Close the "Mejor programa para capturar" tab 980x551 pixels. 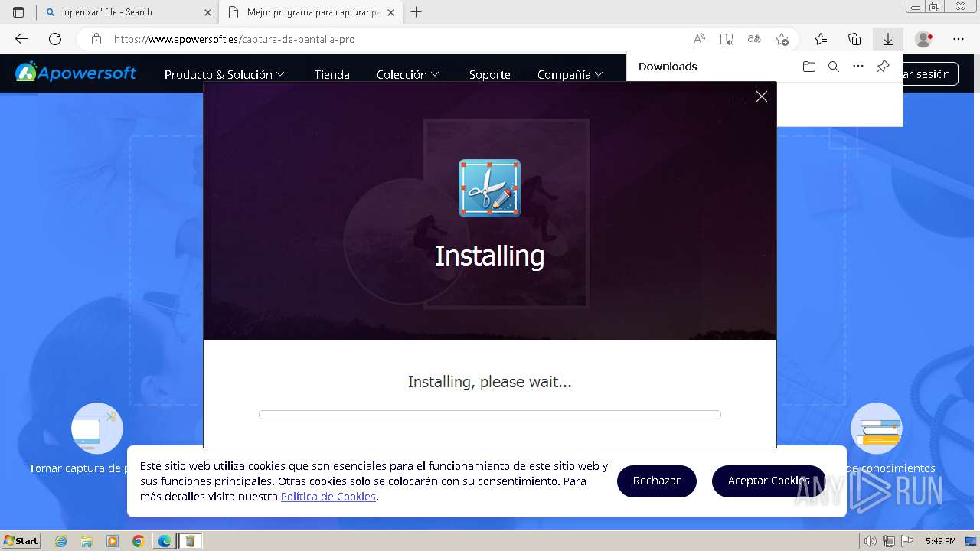[x=390, y=12]
